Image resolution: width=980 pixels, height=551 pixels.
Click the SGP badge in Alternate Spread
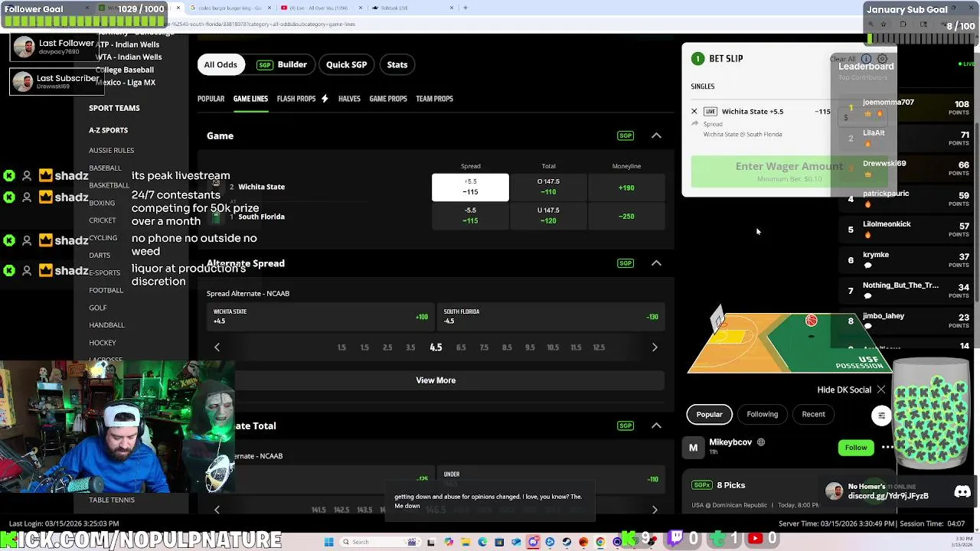[x=626, y=263]
